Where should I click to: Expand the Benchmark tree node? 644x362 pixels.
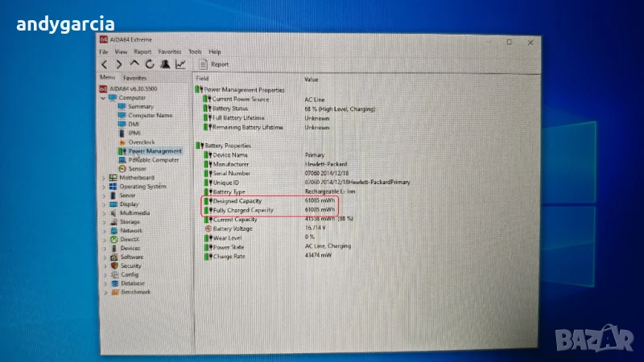pos(104,292)
